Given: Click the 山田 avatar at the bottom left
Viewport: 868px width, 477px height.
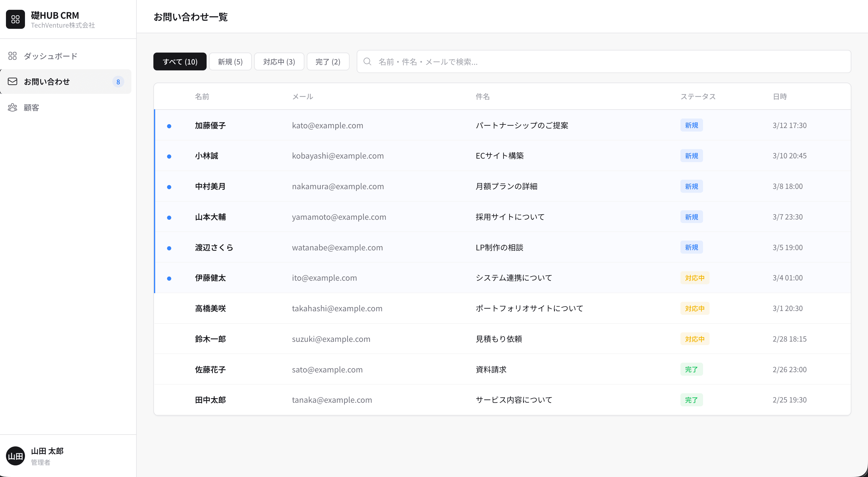Looking at the screenshot, I should coord(15,456).
